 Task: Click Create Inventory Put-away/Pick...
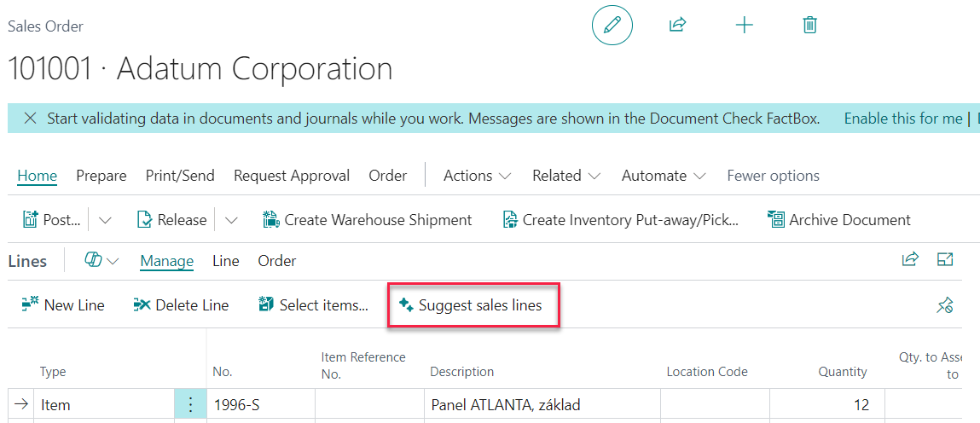pos(621,220)
